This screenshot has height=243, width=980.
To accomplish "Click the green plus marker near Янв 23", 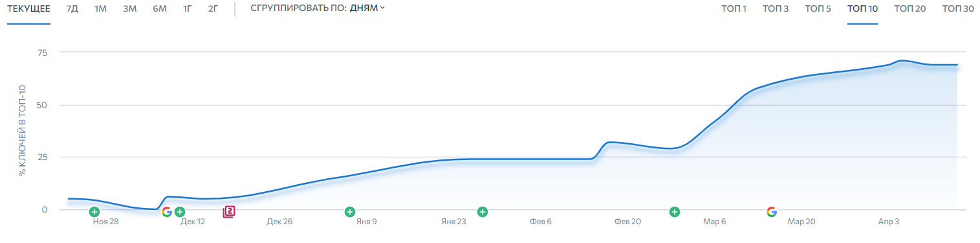I will (482, 211).
